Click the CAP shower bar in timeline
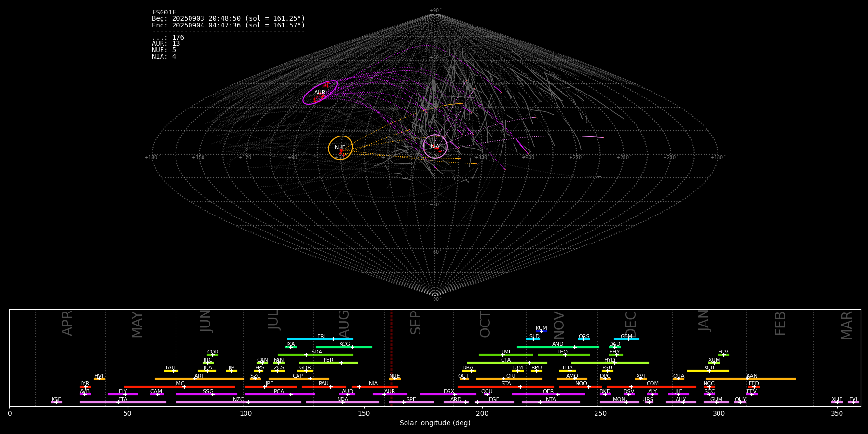 coord(299,379)
